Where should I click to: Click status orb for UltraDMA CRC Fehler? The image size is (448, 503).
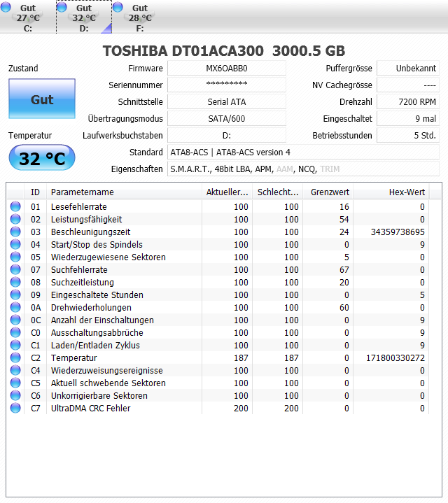(15, 408)
